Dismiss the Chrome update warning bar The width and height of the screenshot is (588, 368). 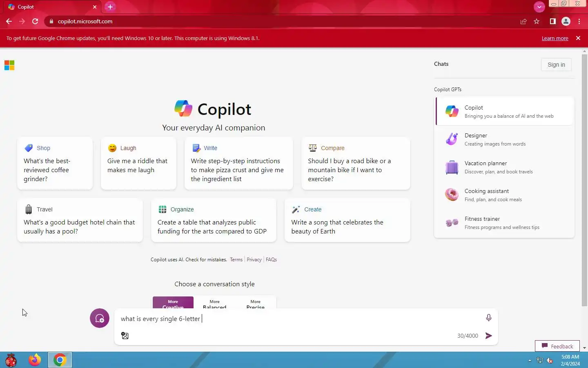578,38
